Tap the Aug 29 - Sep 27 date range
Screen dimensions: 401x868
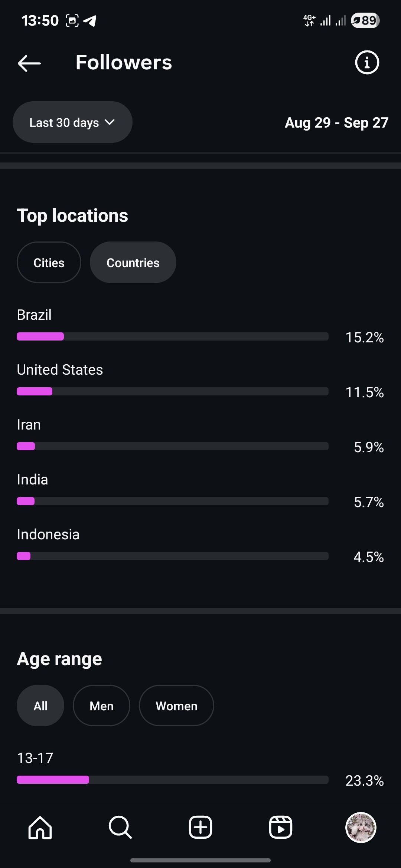tap(336, 123)
